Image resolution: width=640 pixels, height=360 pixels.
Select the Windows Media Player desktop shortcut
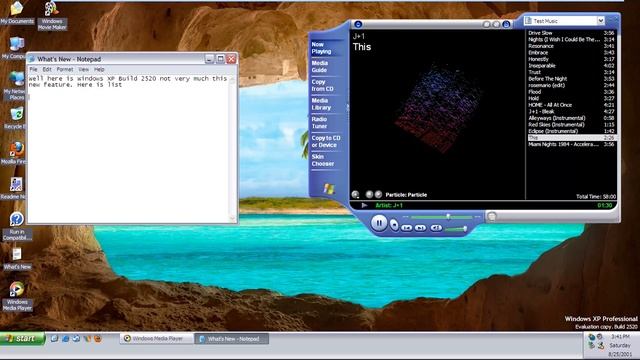pos(17,296)
